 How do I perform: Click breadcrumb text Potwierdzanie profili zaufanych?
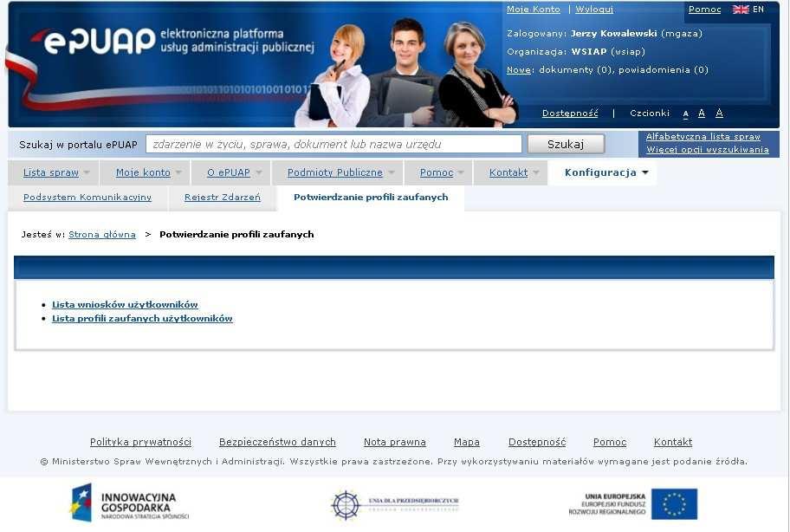tap(236, 235)
